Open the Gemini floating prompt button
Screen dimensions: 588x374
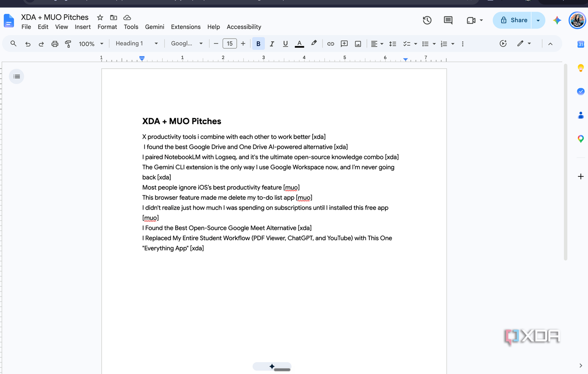point(272,366)
